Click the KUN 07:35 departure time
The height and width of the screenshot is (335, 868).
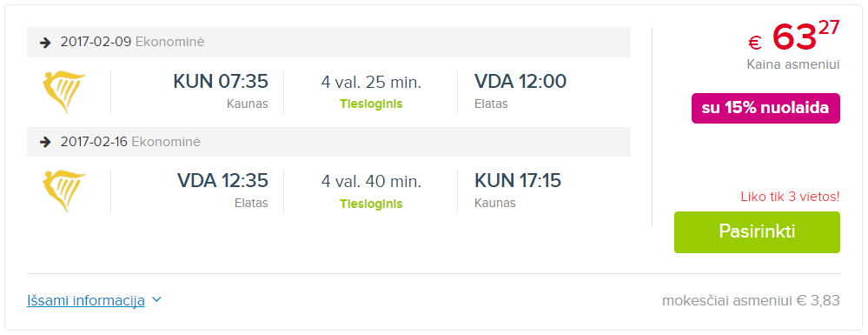pyautogui.click(x=221, y=82)
